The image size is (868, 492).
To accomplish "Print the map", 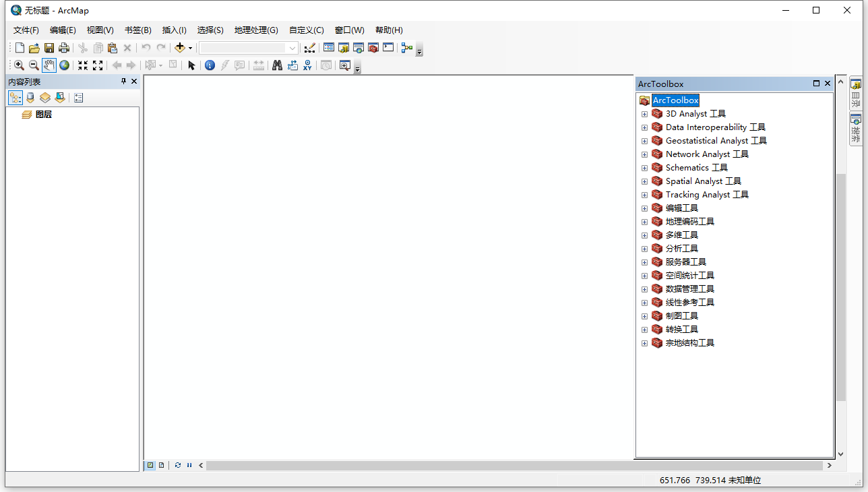I will (x=64, y=48).
